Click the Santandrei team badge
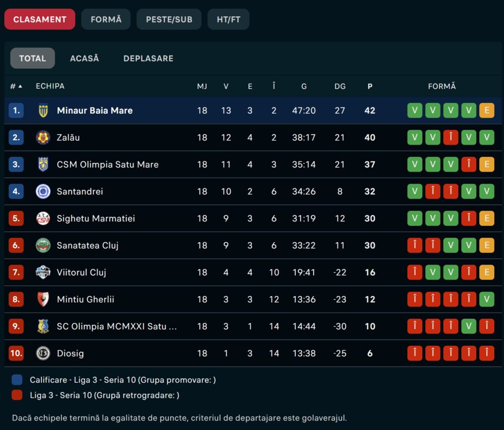 tap(43, 191)
